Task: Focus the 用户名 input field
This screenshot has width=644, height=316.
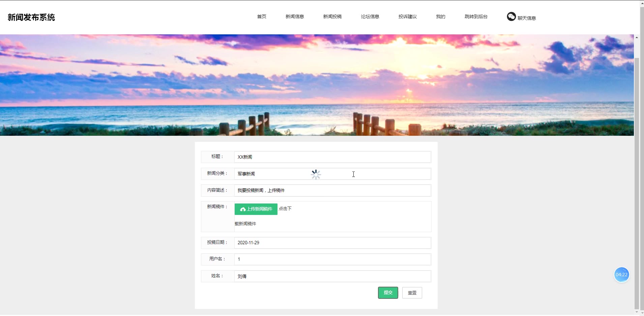Action: (332, 259)
